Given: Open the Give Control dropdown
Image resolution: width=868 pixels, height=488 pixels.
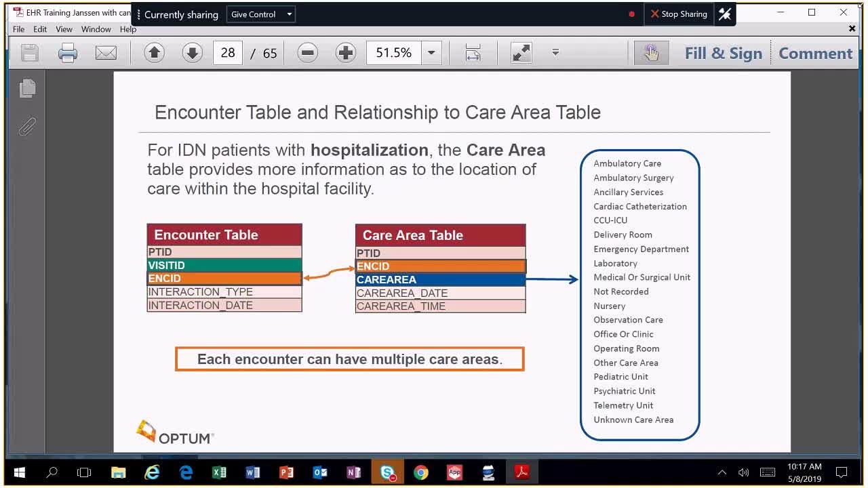Looking at the screenshot, I should [x=261, y=14].
